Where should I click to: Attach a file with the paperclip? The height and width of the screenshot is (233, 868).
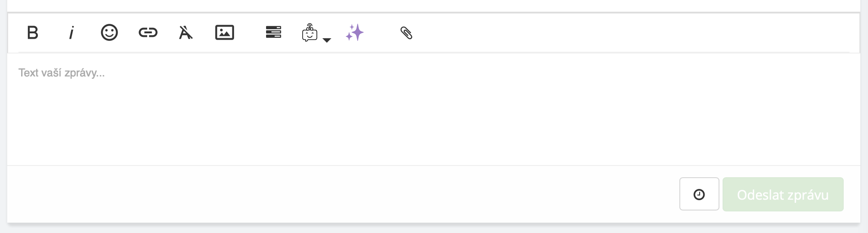pos(406,33)
